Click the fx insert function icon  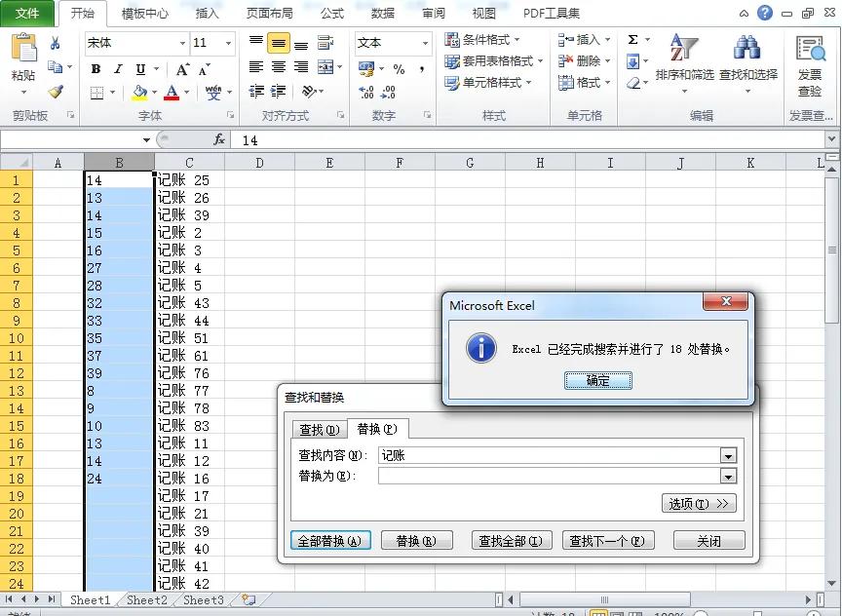point(219,140)
